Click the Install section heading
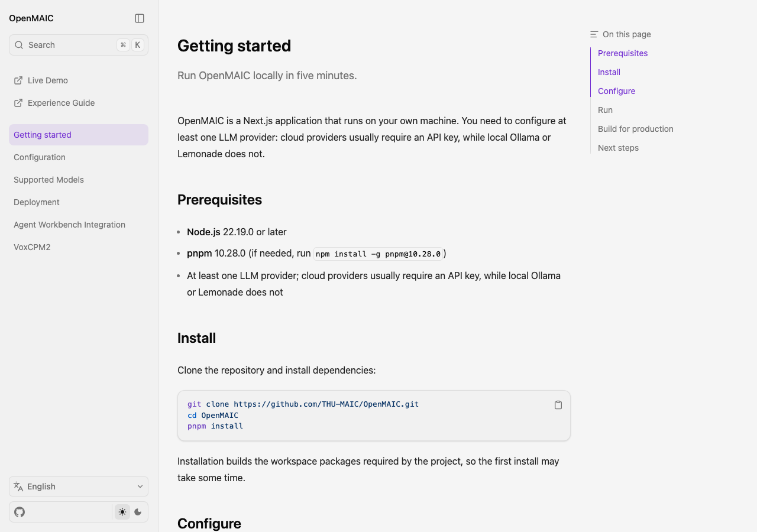 tap(196, 338)
